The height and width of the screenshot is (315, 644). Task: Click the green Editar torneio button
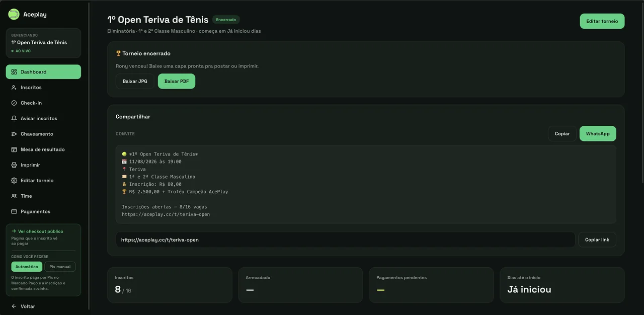(x=602, y=21)
